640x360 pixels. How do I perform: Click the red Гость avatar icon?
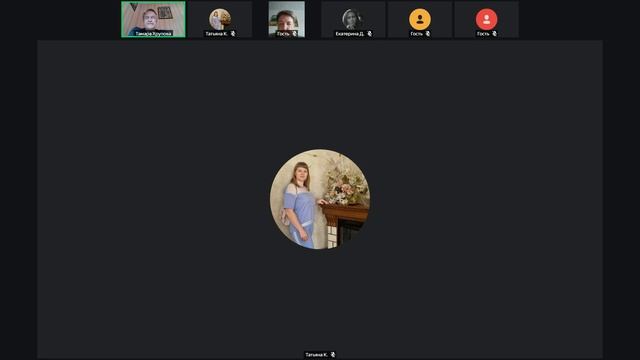point(487,19)
